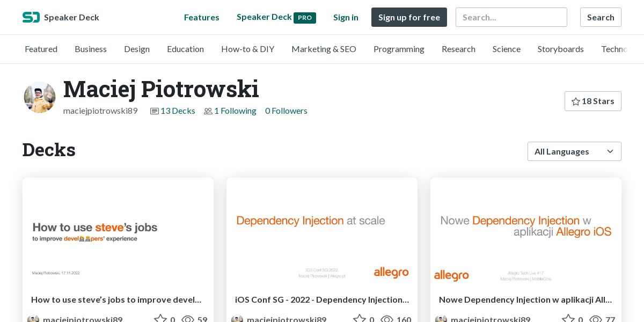Open the 'How to use steve's jobs to improve devel…' title
Viewport: 644px width, 322px height.
(x=116, y=299)
